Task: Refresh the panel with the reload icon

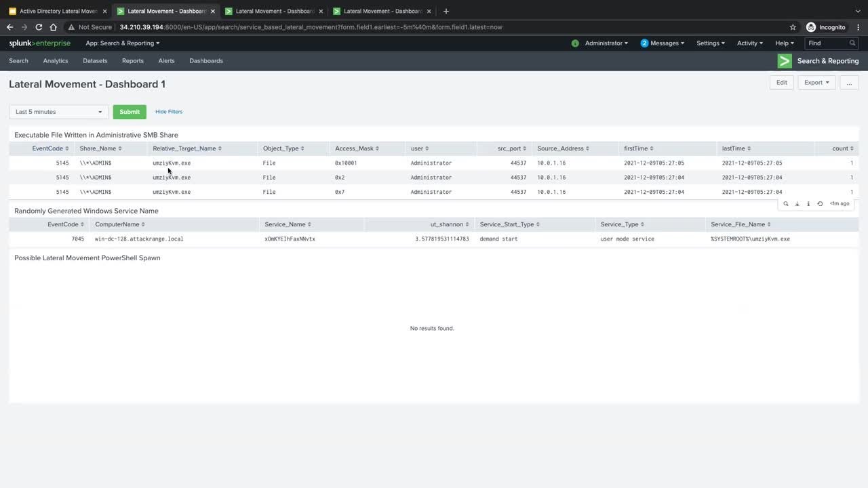Action: pos(820,204)
